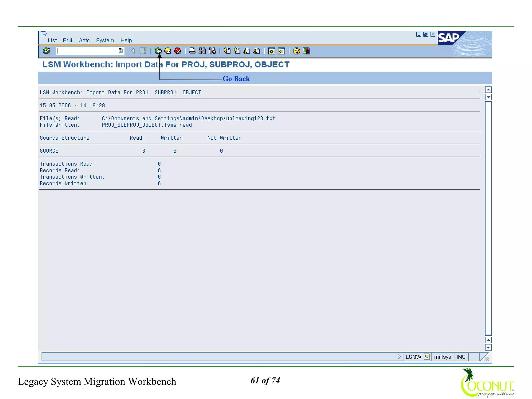Click the yellow Exit icon
Viewport: 532px width, 399px height.
pyautogui.click(x=168, y=51)
